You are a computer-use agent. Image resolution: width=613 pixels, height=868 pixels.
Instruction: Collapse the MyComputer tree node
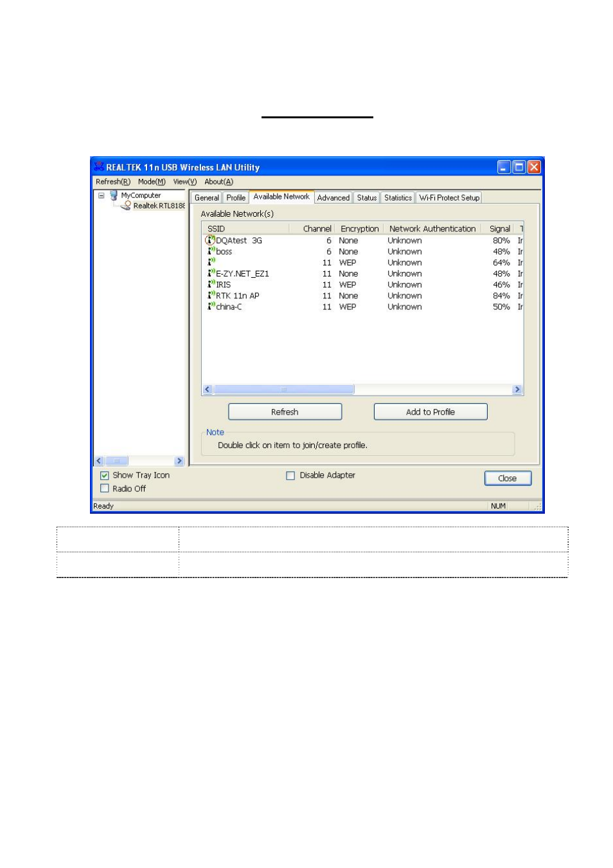[x=101, y=195]
